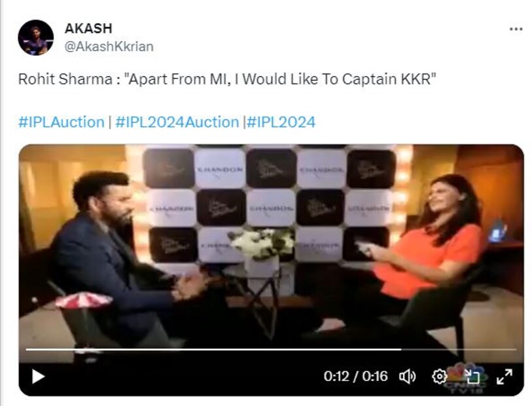
Task: Expand video to fullscreen
Action: tap(505, 377)
